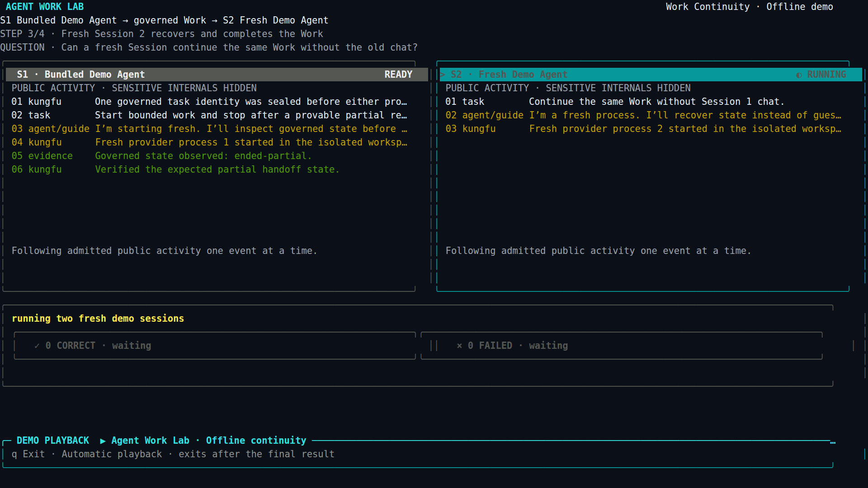Select the S1 · Bundled Demo Agent panel header

click(217, 75)
